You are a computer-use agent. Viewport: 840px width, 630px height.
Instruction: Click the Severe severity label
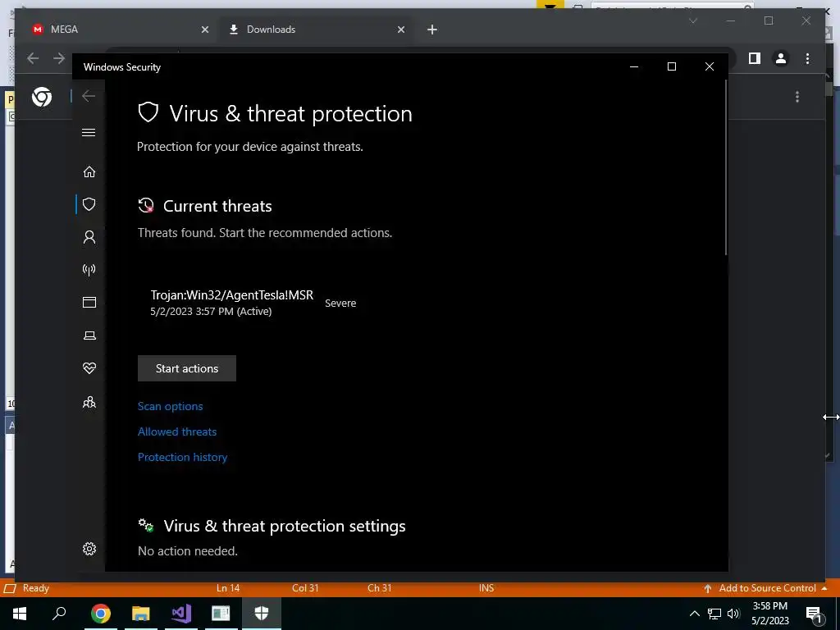[x=340, y=304]
